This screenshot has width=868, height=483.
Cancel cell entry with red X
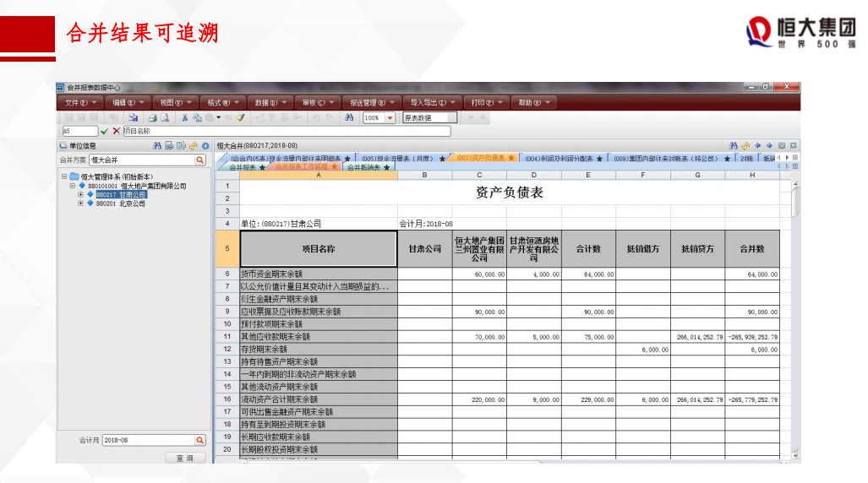(x=117, y=131)
